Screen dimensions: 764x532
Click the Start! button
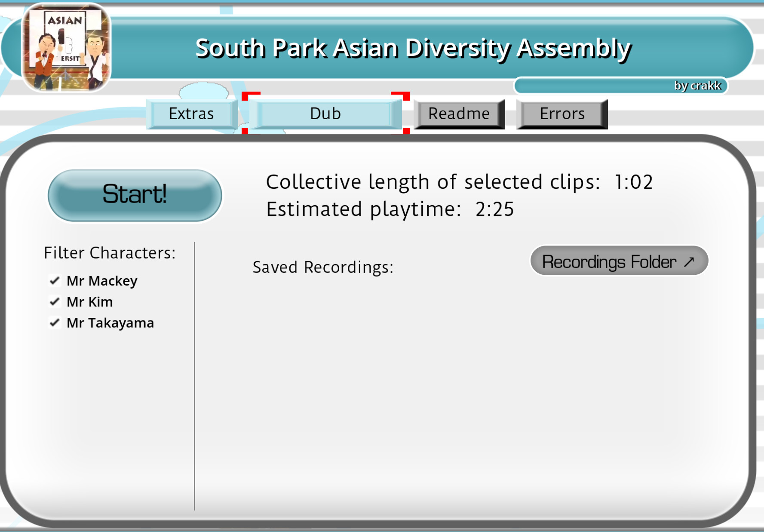(135, 195)
